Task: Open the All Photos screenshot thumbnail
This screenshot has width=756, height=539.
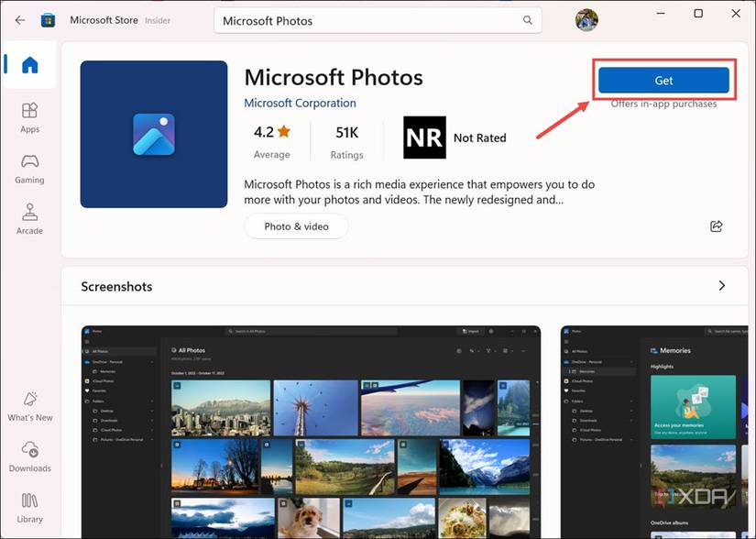Action: [311, 432]
